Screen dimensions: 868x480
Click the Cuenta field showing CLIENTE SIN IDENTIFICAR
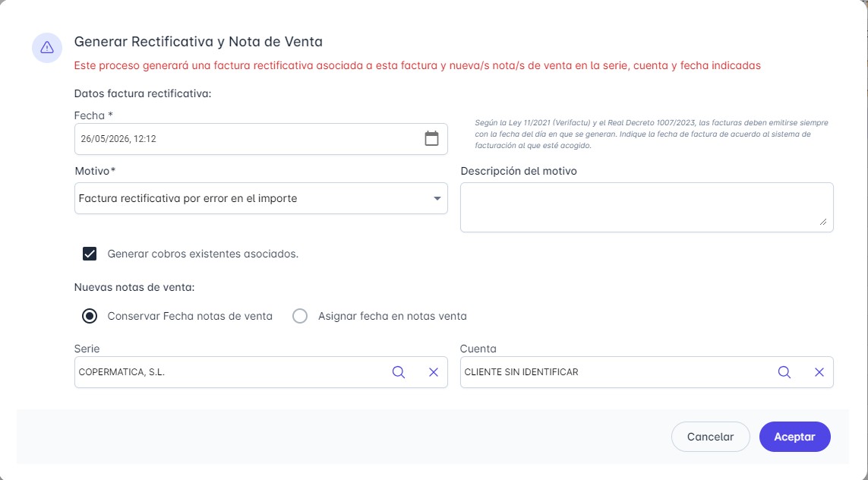click(x=646, y=372)
